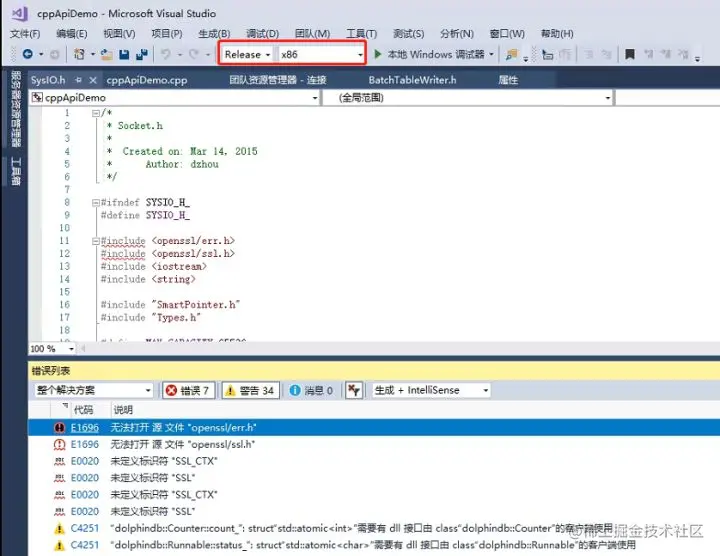Click the Navigate Forward arrow icon

point(54,54)
